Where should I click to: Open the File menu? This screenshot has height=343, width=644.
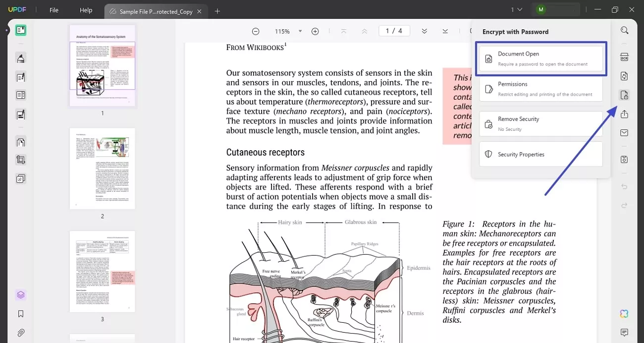pos(54,10)
